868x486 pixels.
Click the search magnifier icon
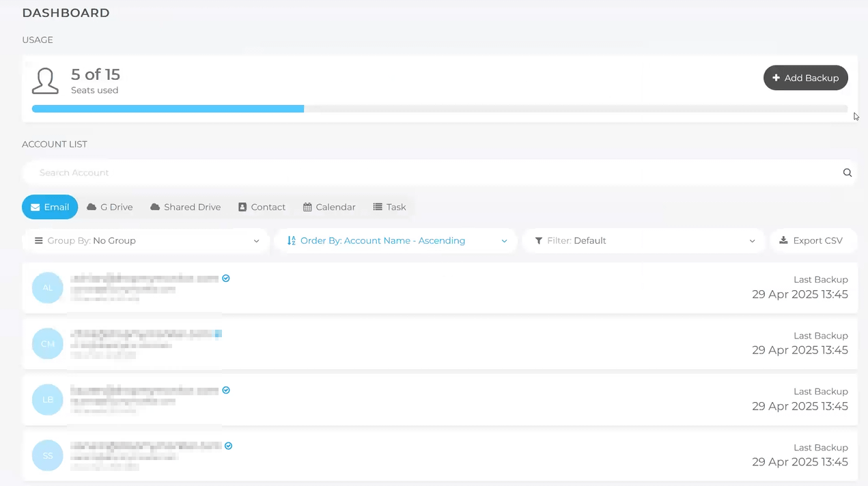coord(847,173)
